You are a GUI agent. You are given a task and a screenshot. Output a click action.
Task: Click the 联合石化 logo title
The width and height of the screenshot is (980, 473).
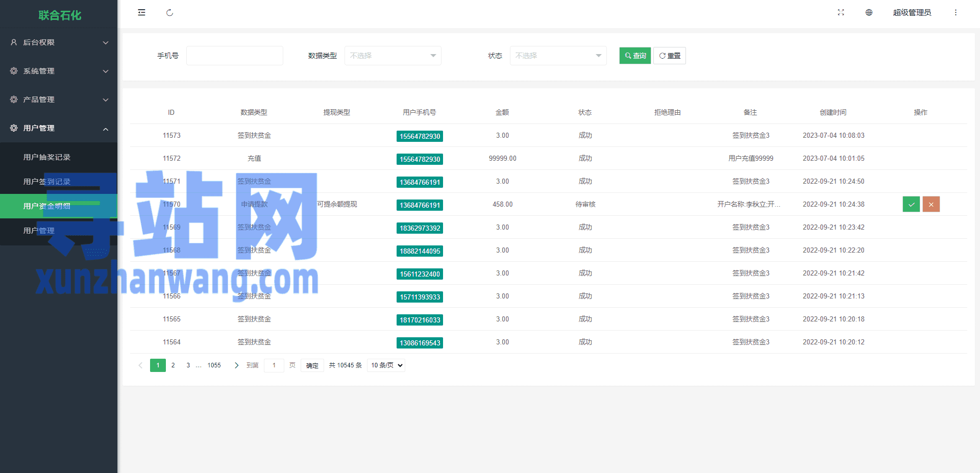(x=60, y=15)
